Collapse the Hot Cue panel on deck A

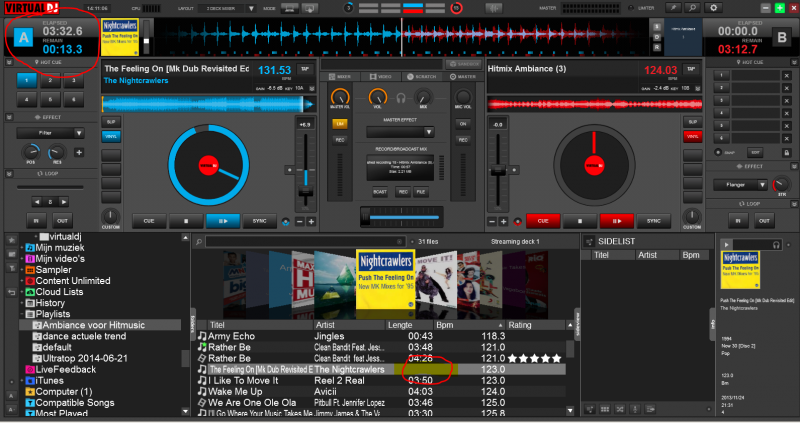click(x=9, y=62)
